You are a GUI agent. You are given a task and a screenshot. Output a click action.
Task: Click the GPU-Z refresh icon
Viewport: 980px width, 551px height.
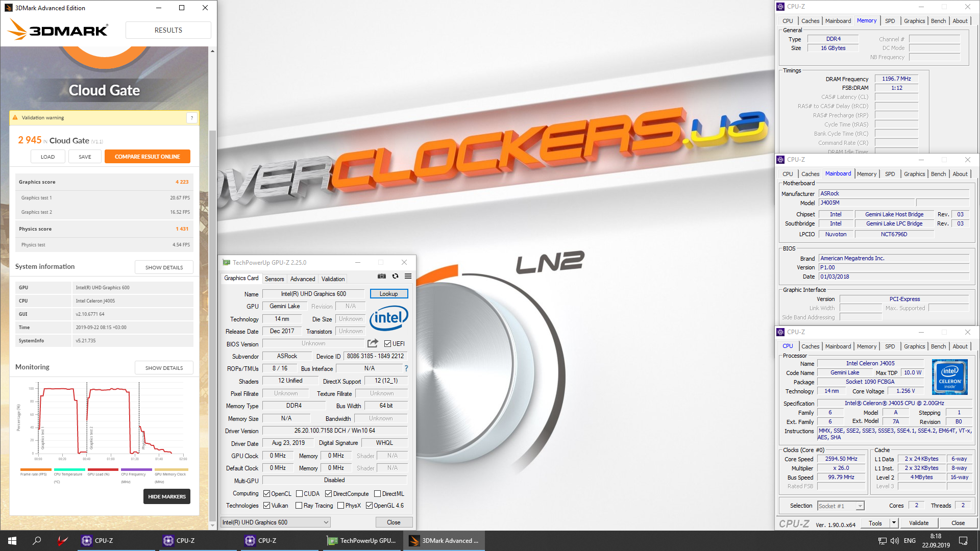[395, 276]
